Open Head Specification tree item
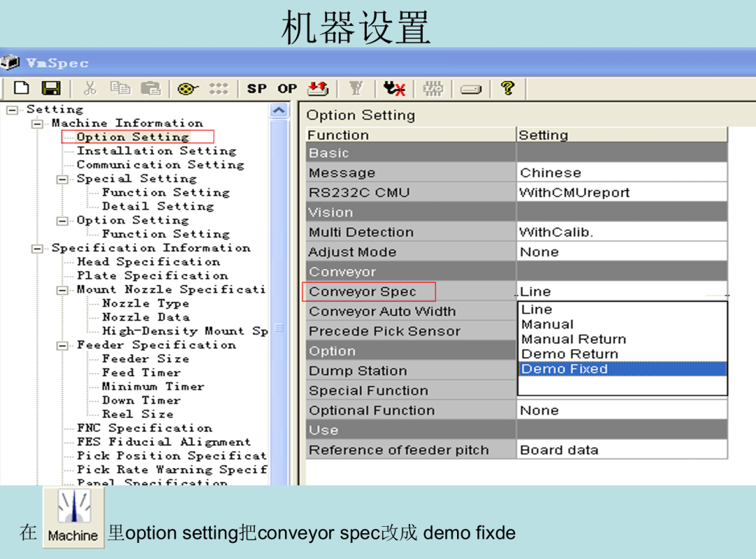The width and height of the screenshot is (756, 559). pyautogui.click(x=148, y=262)
